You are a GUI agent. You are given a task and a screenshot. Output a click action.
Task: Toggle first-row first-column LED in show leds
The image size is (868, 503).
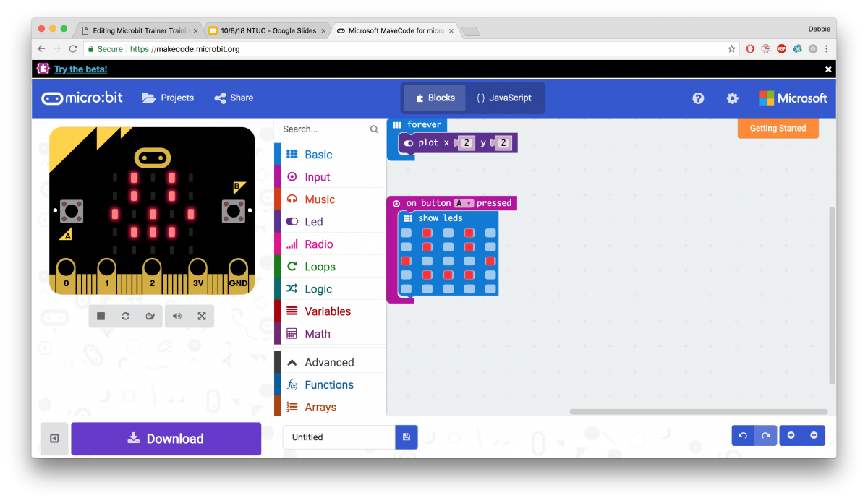pyautogui.click(x=407, y=233)
